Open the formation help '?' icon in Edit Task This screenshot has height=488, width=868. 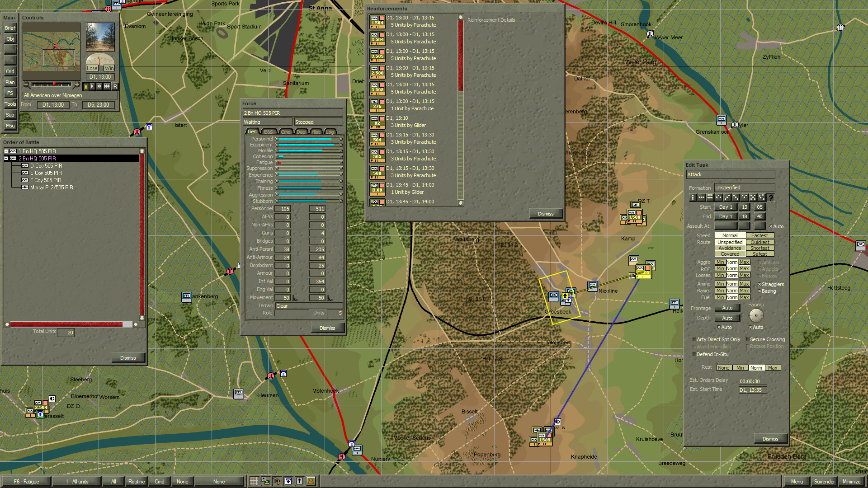[x=770, y=197]
